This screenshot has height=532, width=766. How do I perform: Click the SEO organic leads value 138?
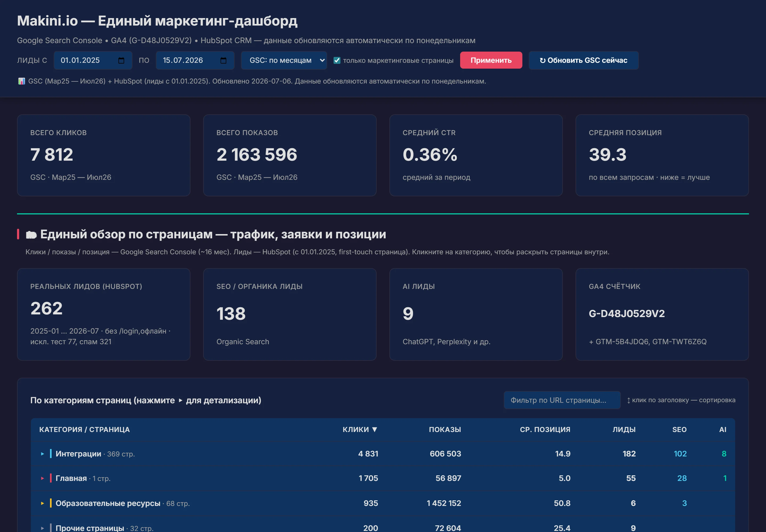[231, 314]
